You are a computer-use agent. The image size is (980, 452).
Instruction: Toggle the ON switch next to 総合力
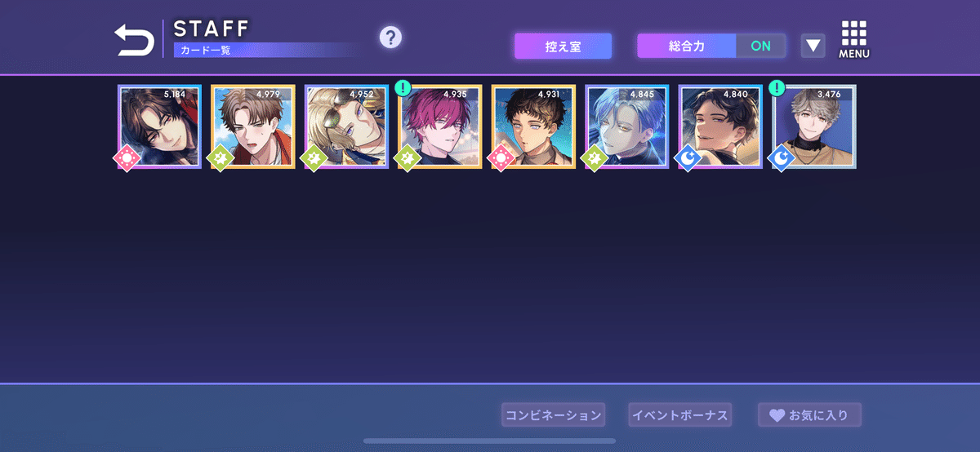(x=760, y=46)
